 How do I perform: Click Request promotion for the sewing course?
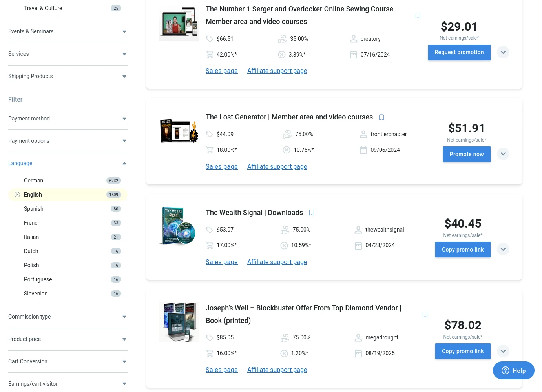coord(459,52)
